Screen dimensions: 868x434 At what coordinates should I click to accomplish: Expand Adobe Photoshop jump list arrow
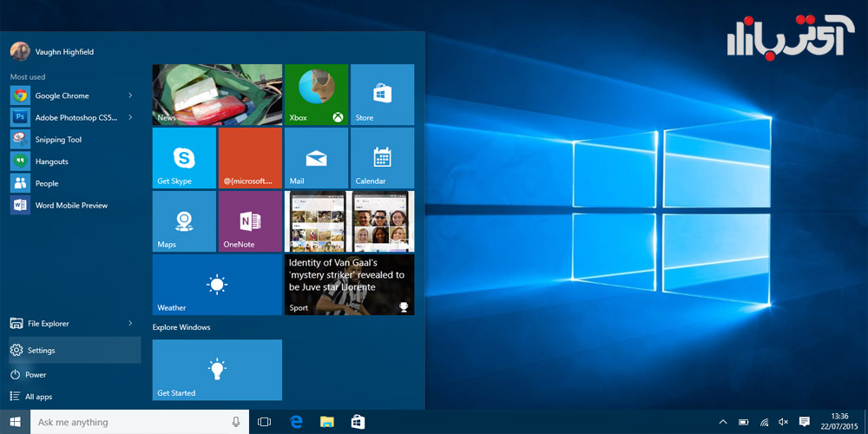tap(131, 117)
